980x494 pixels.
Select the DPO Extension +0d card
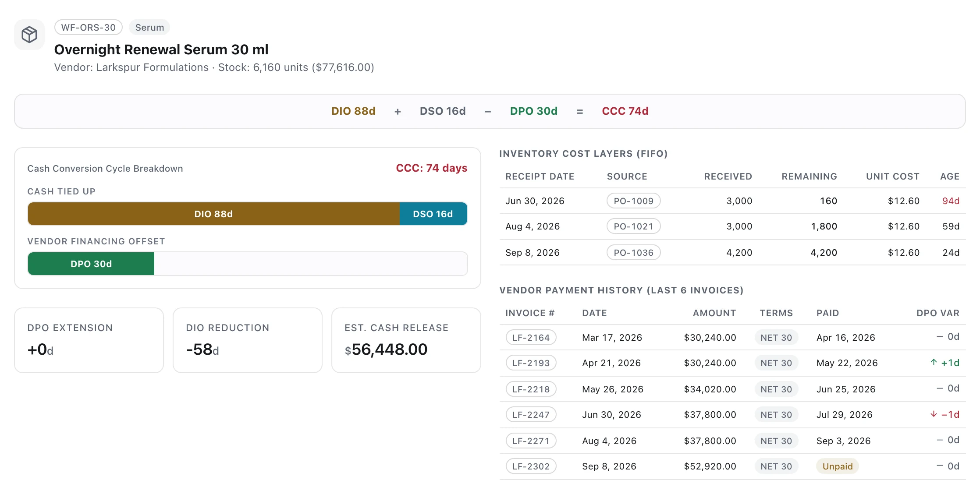click(x=89, y=340)
